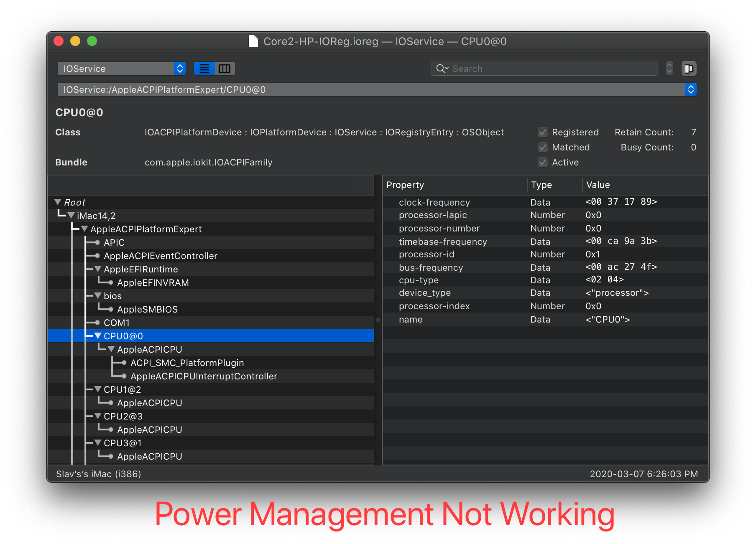Click the document icon in title bar

point(253,41)
